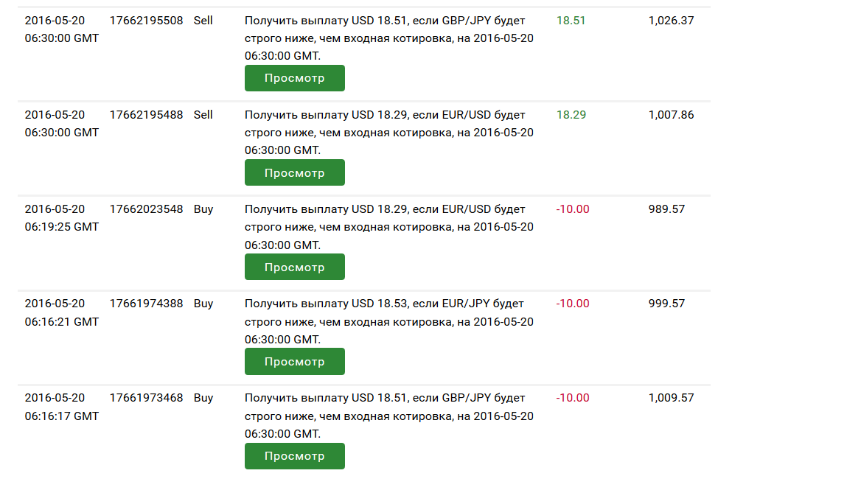The width and height of the screenshot is (861, 504).
Task: Click reference ID 17661974388
Action: (x=146, y=304)
